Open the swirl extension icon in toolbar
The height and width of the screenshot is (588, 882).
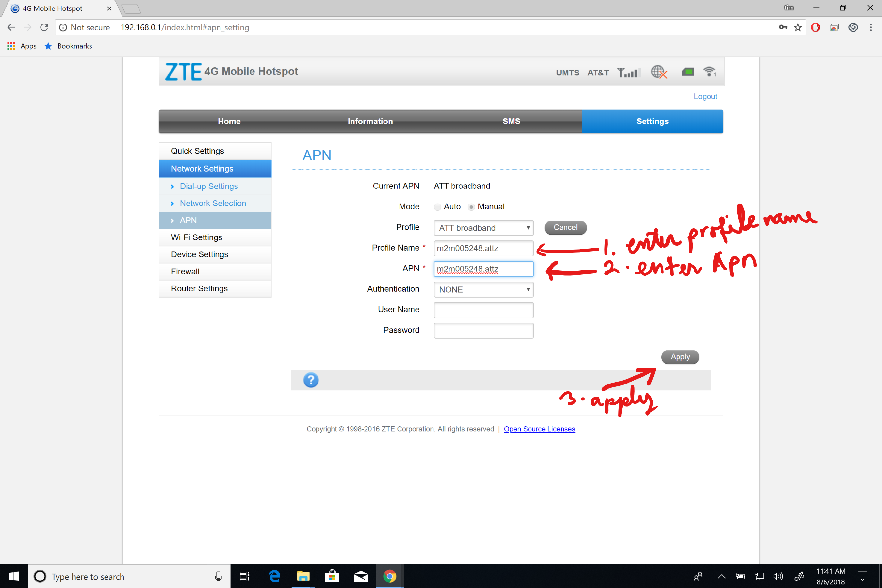[x=853, y=27]
